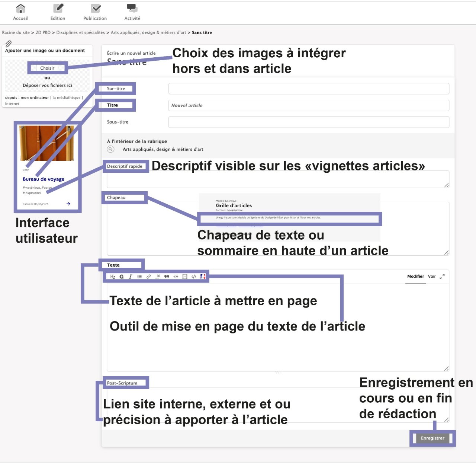Screen dimensions: 476x463
Task: Toggle italic formatting in text toolbar
Action: [130, 277]
